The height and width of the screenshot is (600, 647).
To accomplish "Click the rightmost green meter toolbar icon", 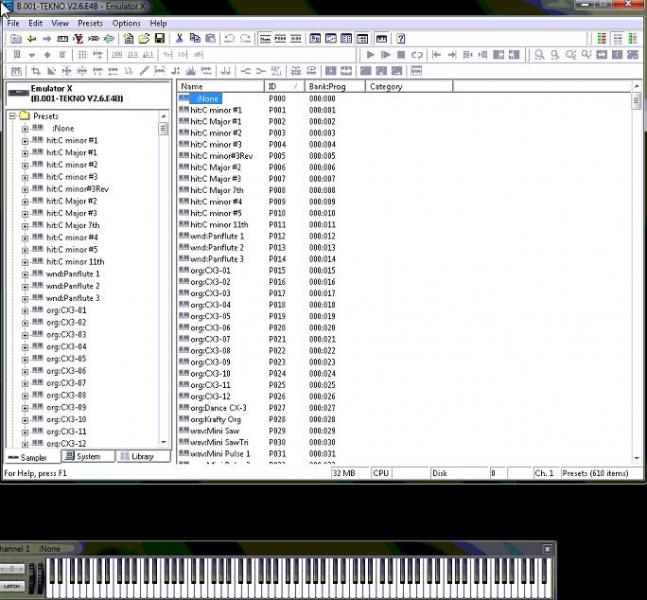I will (x=633, y=39).
